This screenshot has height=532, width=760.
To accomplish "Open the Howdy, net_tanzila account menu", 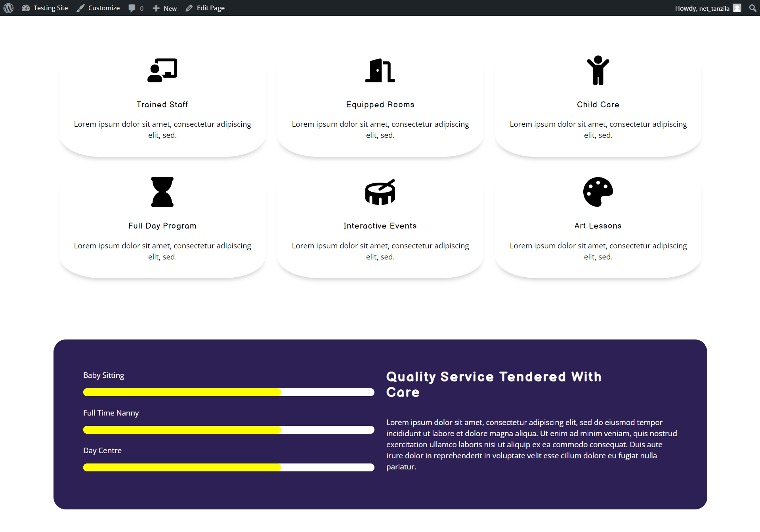I will coord(702,8).
